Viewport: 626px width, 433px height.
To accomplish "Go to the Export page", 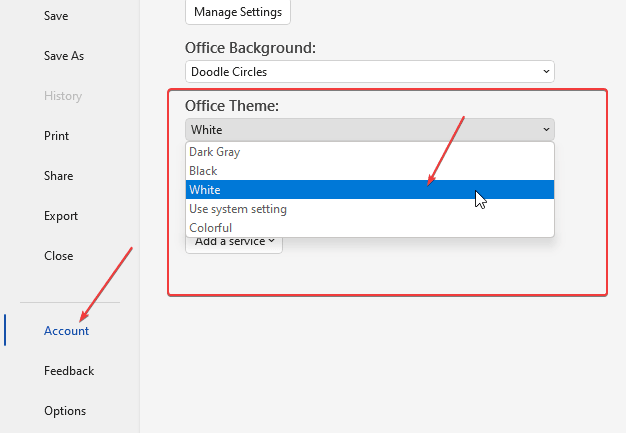I will tap(61, 216).
